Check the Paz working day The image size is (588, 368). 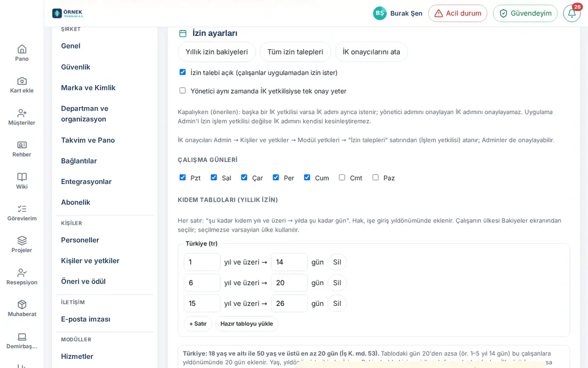pos(375,178)
